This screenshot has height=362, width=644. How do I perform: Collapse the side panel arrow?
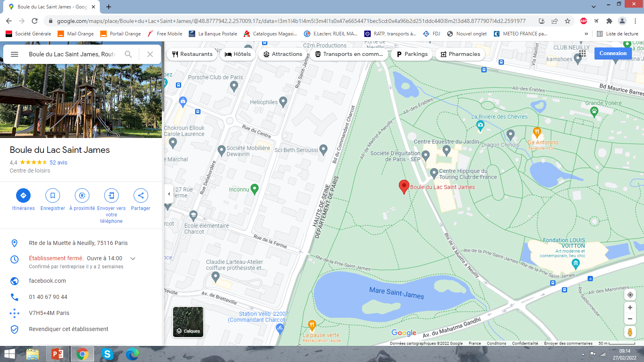169,194
